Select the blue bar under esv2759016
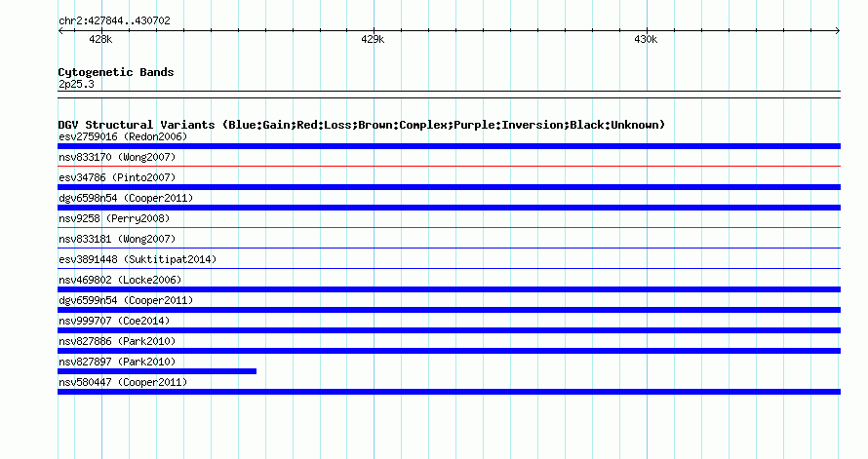868x459 pixels. coord(449,146)
